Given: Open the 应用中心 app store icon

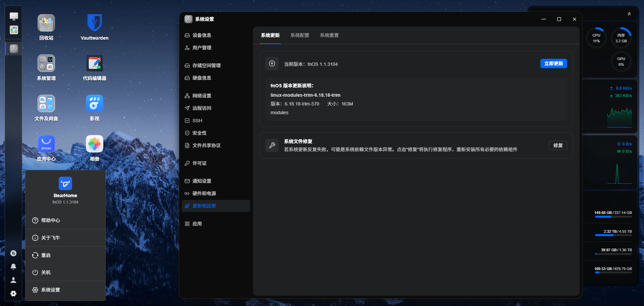Looking at the screenshot, I should 46,144.
